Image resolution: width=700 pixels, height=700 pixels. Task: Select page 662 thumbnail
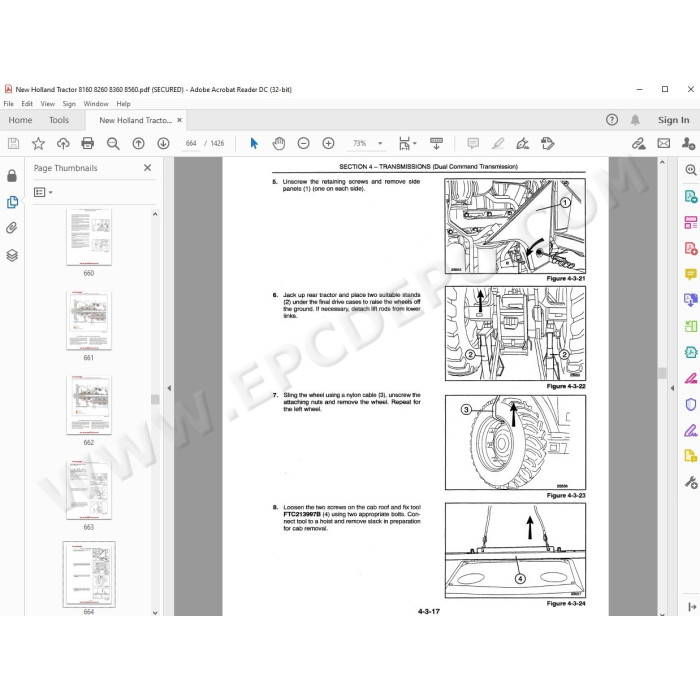click(x=89, y=405)
